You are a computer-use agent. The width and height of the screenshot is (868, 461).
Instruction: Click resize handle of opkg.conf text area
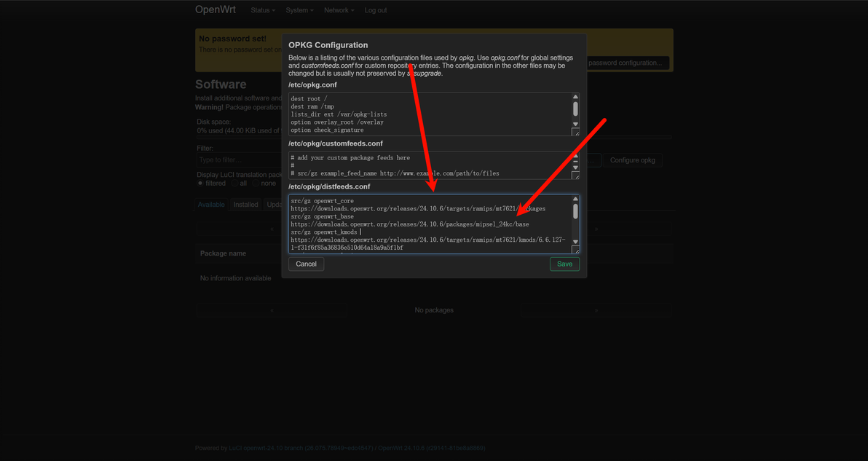(576, 132)
